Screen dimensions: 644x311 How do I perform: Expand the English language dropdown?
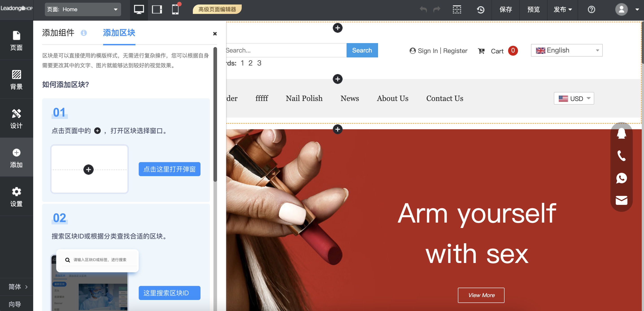coord(566,50)
